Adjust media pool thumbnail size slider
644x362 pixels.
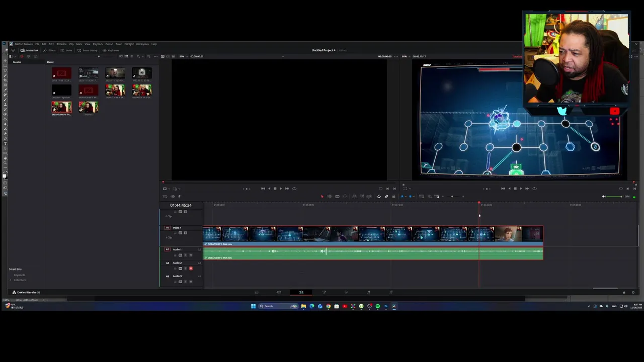(x=99, y=56)
